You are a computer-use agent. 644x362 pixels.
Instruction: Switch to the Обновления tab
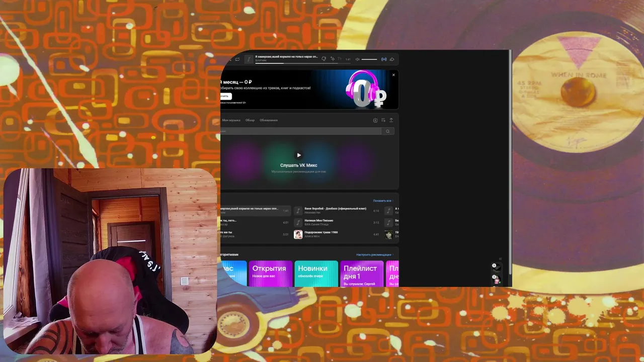point(269,120)
